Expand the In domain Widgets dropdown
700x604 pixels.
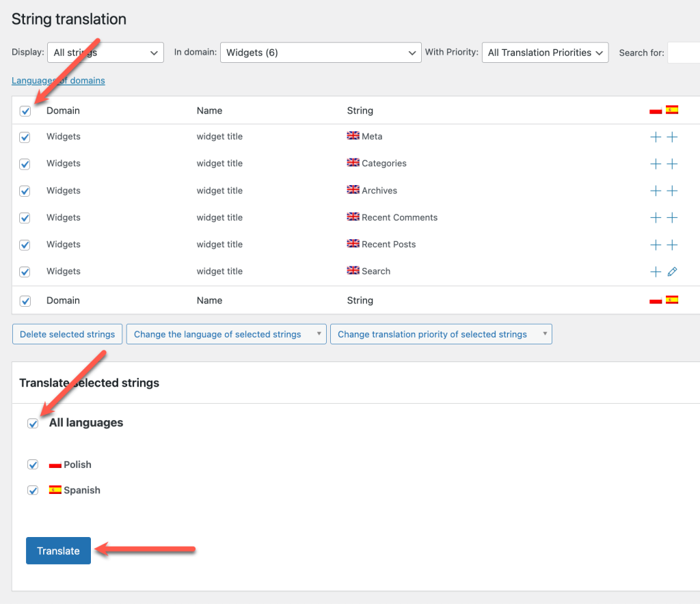tap(320, 53)
